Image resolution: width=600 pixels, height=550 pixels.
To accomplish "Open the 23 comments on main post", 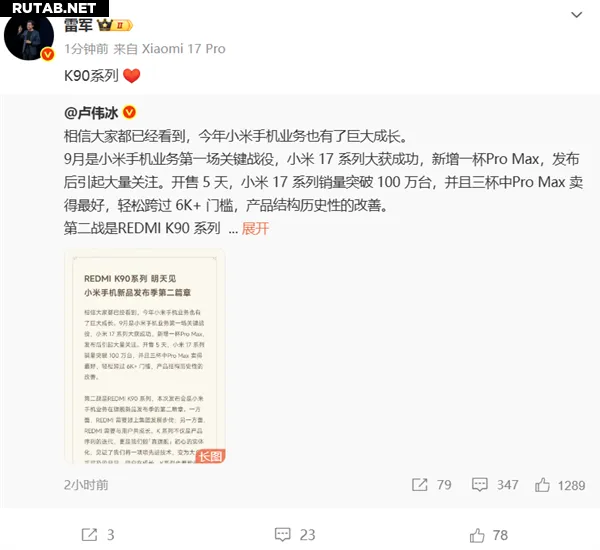I will click(x=295, y=535).
